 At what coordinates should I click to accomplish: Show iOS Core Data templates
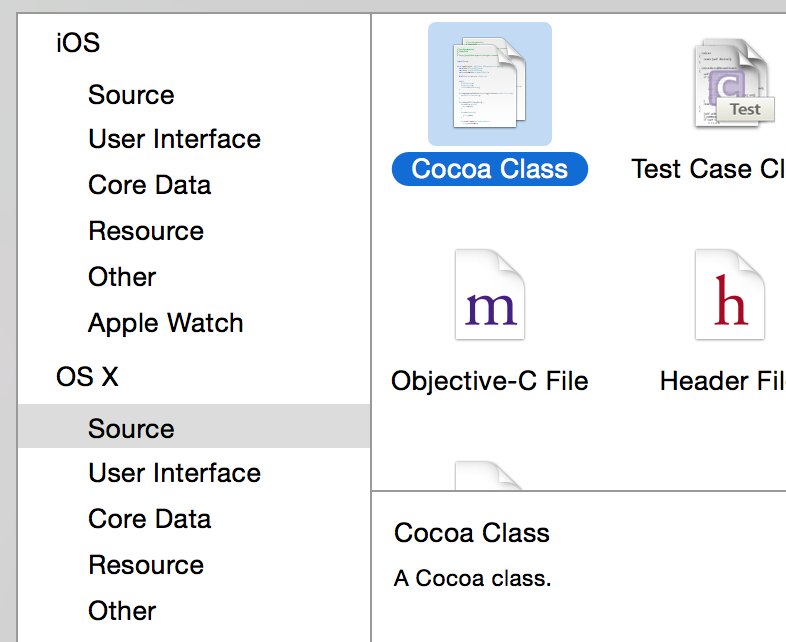(x=149, y=185)
